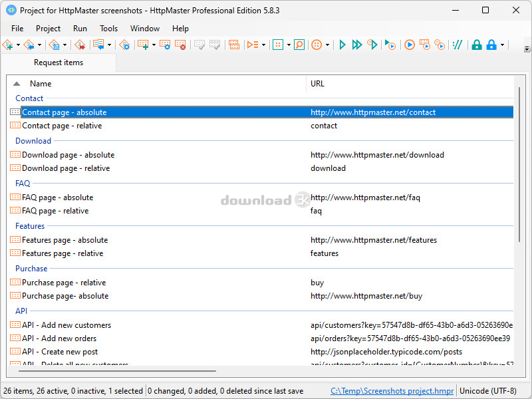Click the magnifier find icon in toolbar
The height and width of the screenshot is (399, 532).
click(299, 45)
